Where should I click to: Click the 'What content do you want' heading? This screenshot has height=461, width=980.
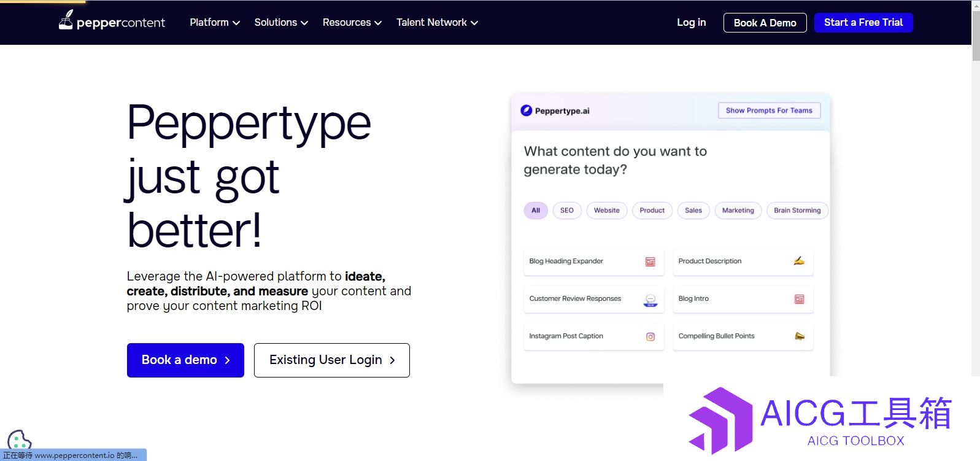615,160
